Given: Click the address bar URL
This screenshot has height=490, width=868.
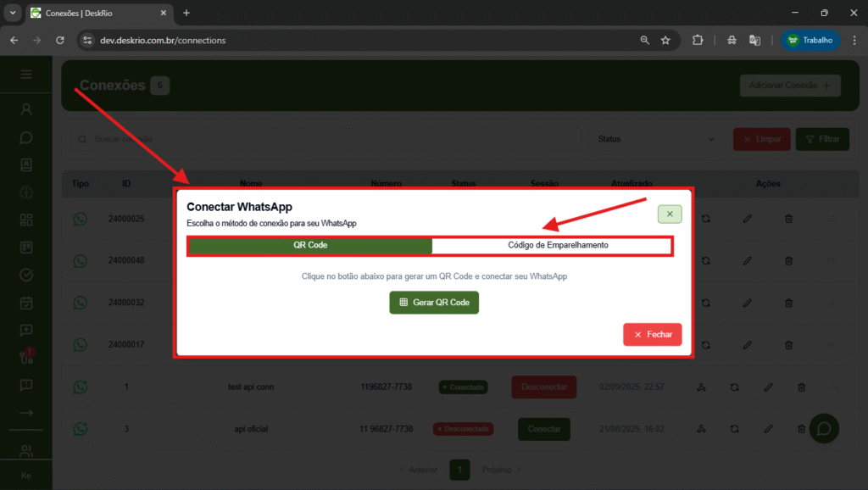Looking at the screenshot, I should (x=163, y=40).
